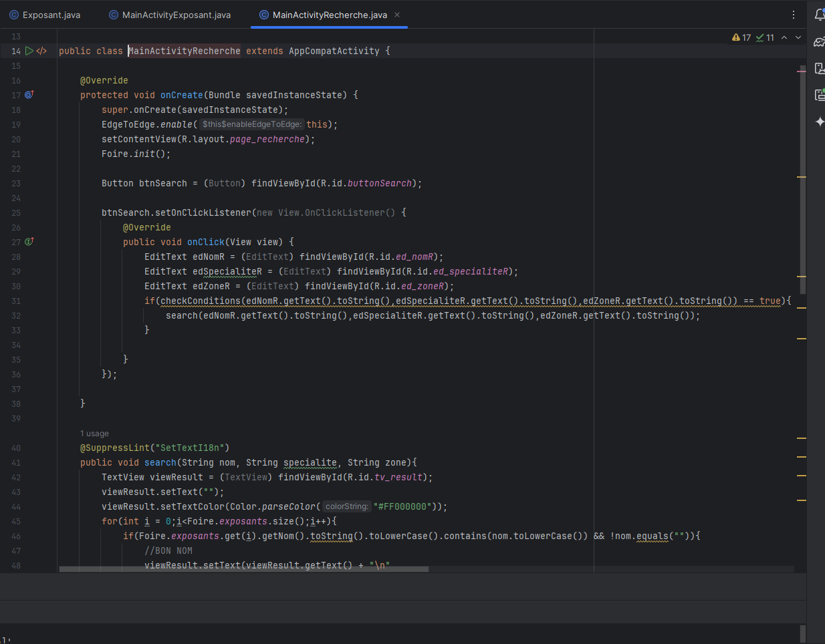Click the tv_result resource id
This screenshot has height=644, width=825.
coord(398,477)
